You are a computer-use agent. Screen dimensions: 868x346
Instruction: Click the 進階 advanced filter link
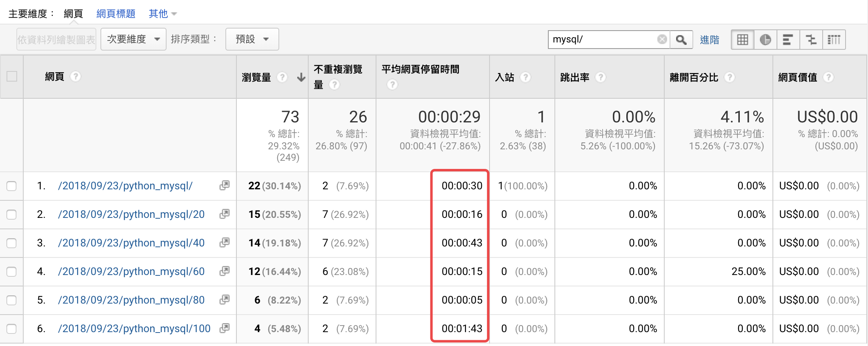tap(710, 40)
